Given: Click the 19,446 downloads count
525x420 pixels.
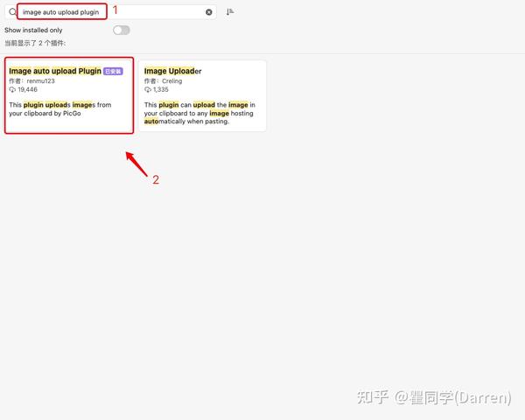Looking at the screenshot, I should pyautogui.click(x=27, y=89).
